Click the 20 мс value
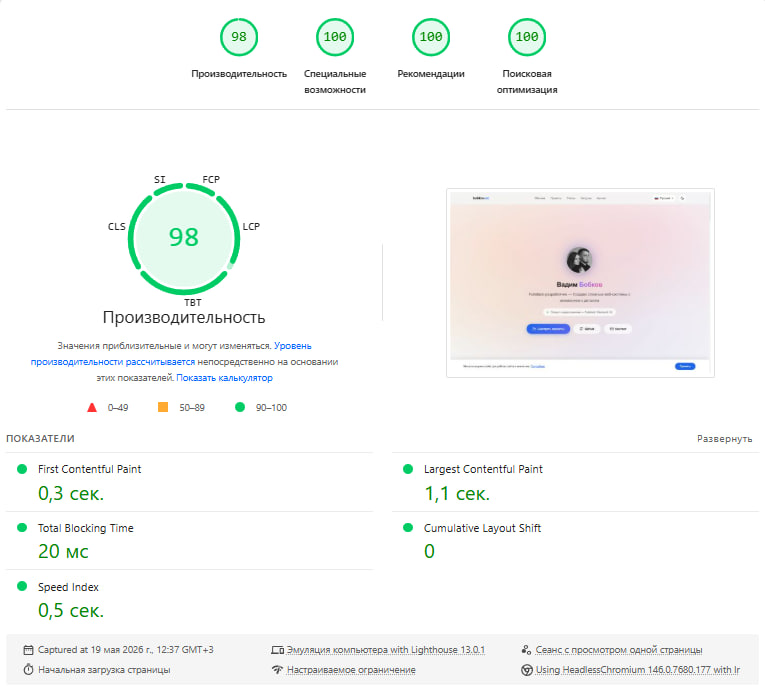 (x=63, y=551)
